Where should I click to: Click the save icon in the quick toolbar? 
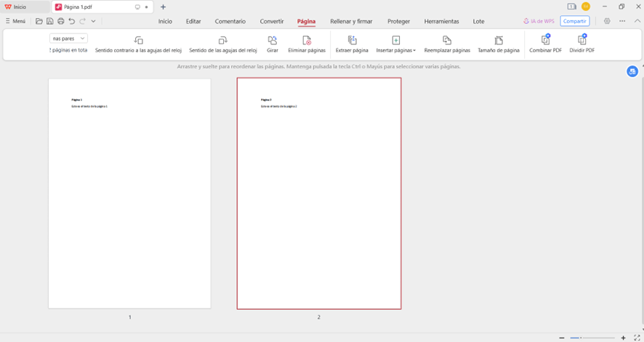click(x=49, y=21)
